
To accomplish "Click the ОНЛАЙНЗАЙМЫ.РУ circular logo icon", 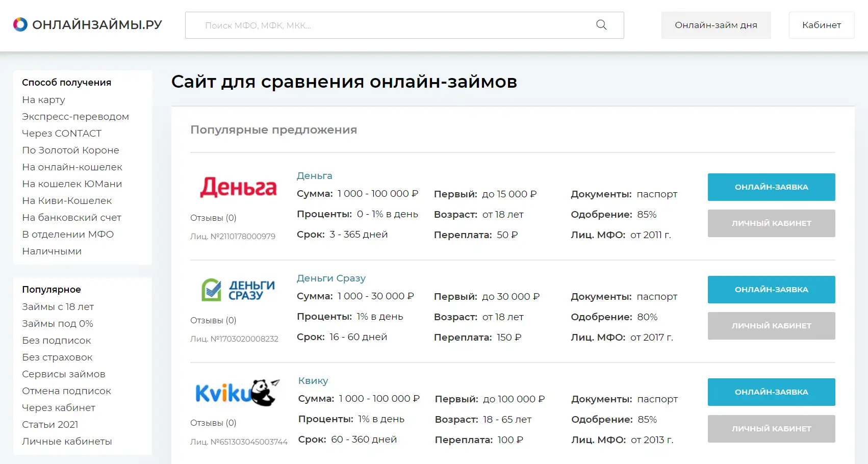I will pos(20,24).
